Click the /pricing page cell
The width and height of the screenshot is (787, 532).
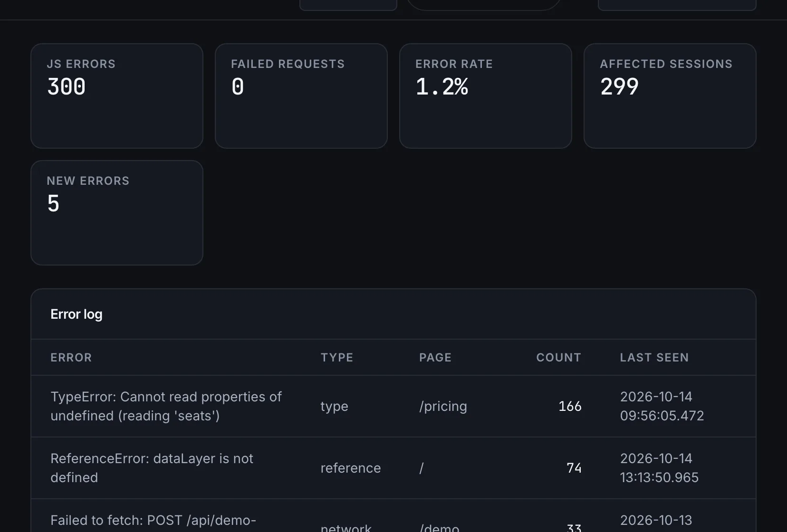tap(443, 407)
